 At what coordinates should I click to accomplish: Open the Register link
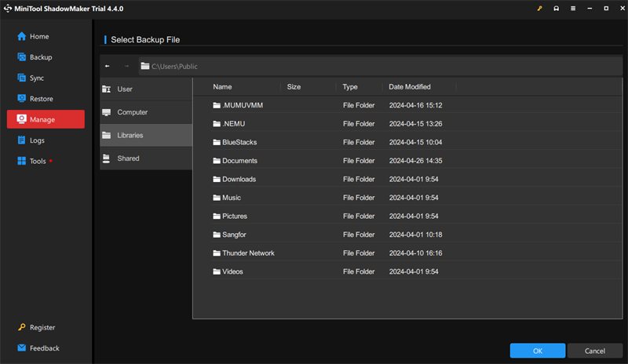click(36, 328)
